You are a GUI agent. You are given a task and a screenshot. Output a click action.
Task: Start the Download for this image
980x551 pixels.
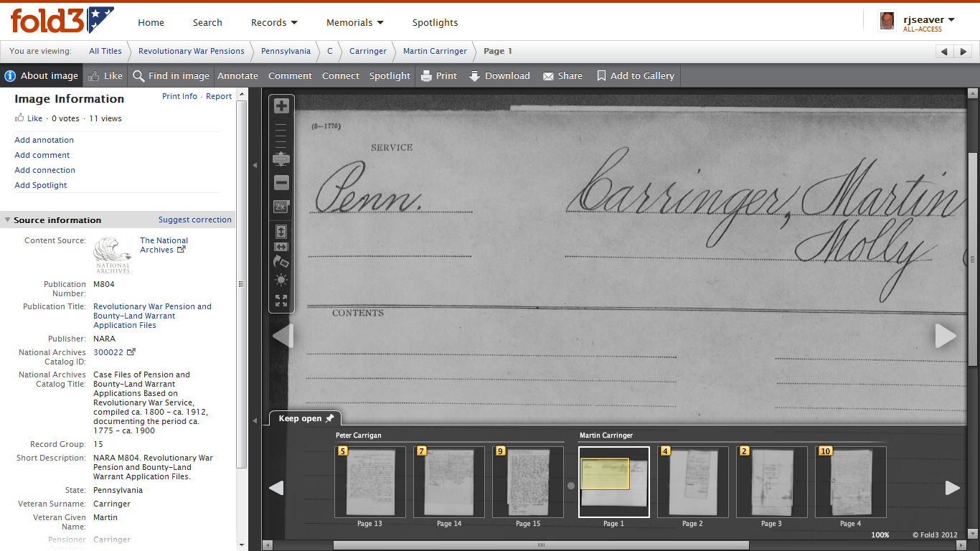(x=499, y=75)
